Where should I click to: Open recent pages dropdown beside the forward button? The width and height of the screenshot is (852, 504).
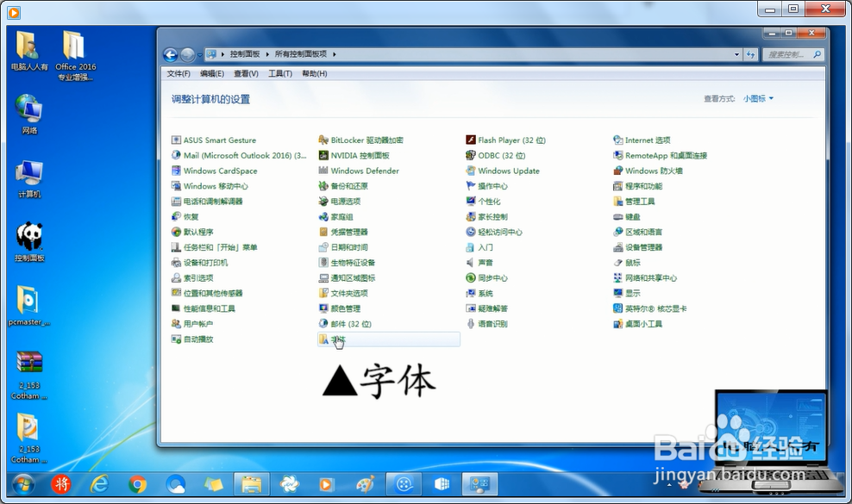(x=199, y=55)
